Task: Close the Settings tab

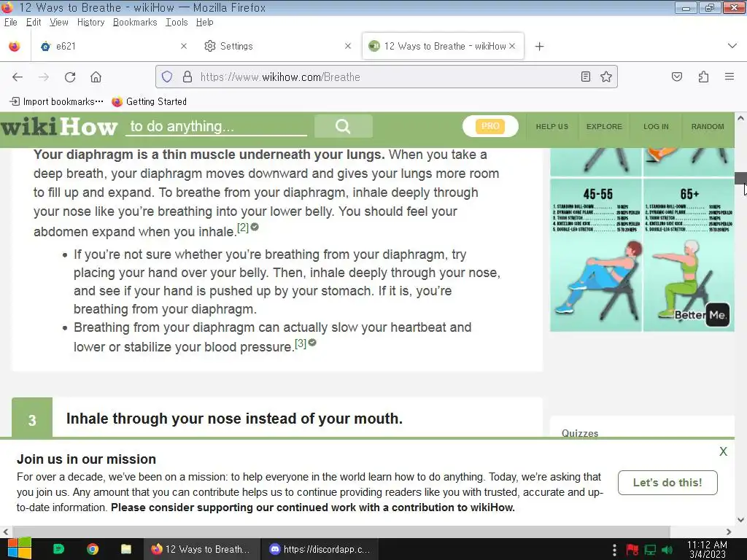Action: point(348,46)
